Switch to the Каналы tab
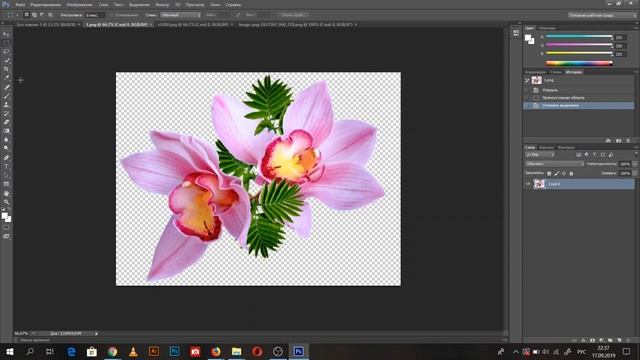This screenshot has height=360, width=640. tap(546, 147)
